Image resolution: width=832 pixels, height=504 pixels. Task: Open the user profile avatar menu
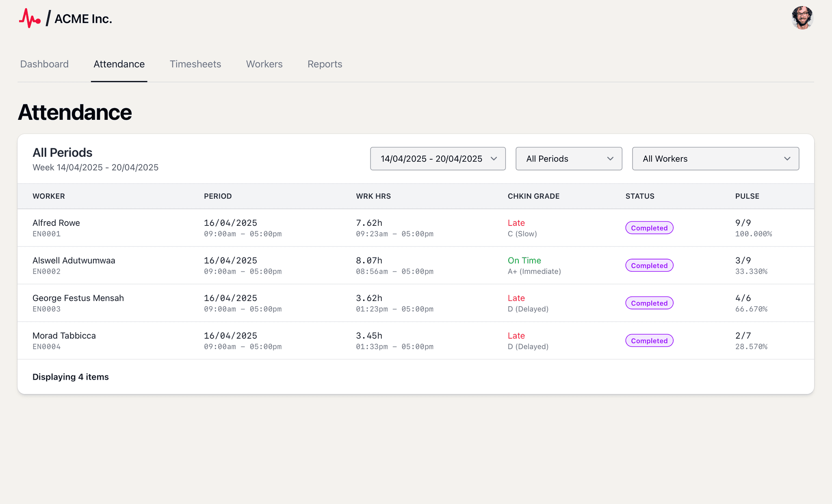[x=802, y=18]
